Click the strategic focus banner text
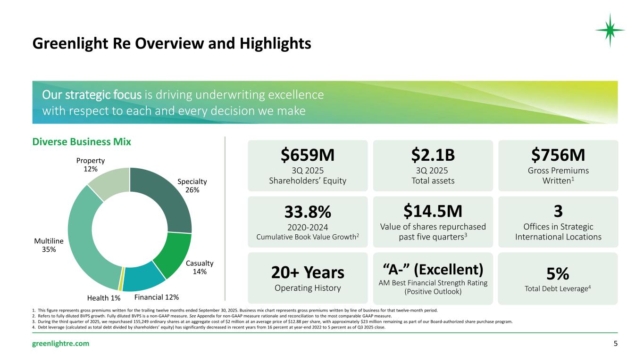The image size is (644, 362). (183, 103)
